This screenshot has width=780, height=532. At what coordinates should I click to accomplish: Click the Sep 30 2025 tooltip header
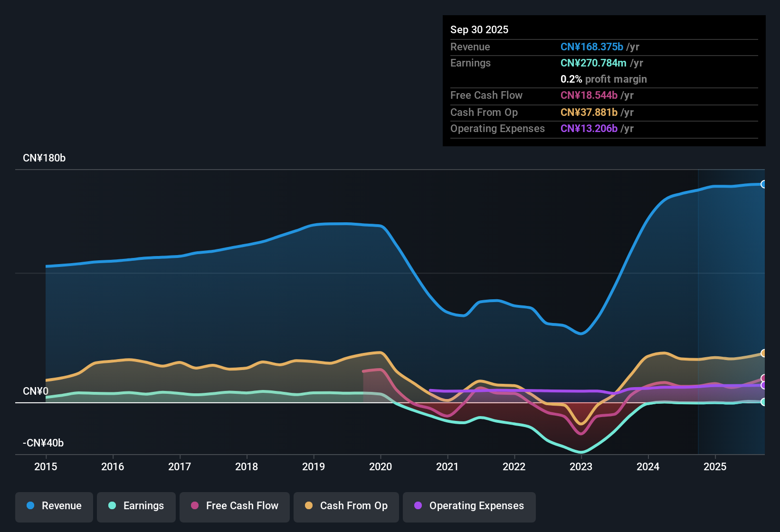tap(479, 29)
